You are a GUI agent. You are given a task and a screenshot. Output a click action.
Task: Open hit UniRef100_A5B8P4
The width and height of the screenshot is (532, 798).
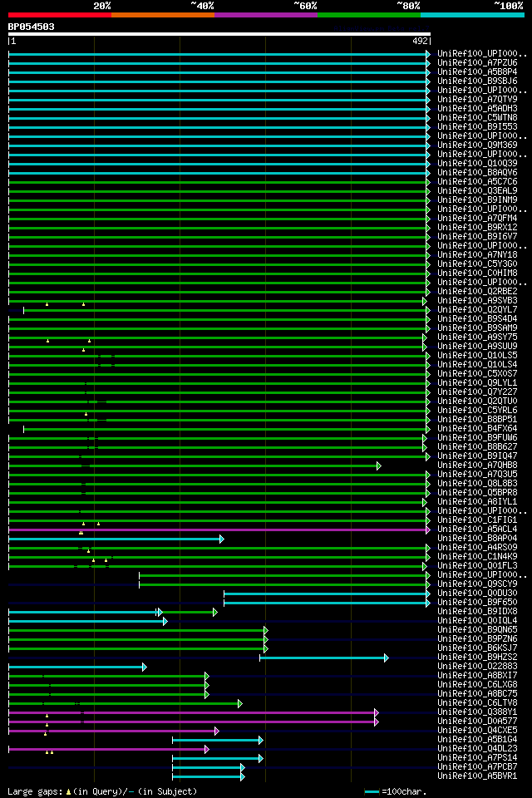[477, 71]
